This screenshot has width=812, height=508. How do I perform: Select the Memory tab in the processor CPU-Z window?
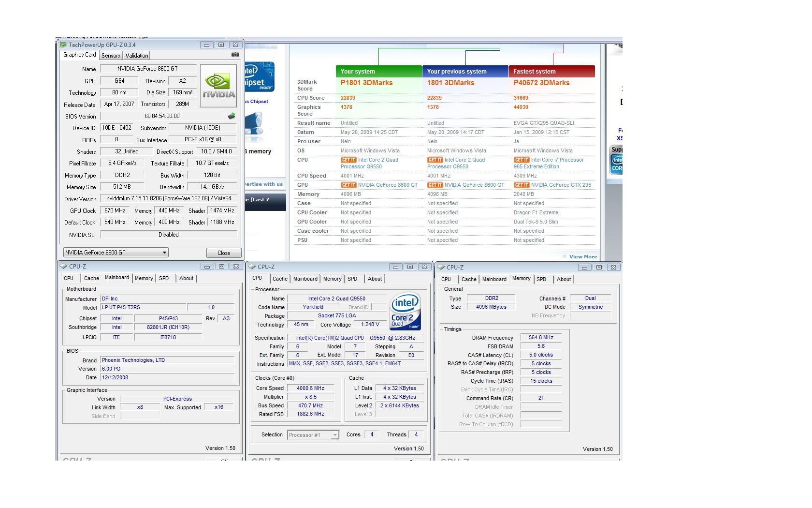(x=332, y=279)
